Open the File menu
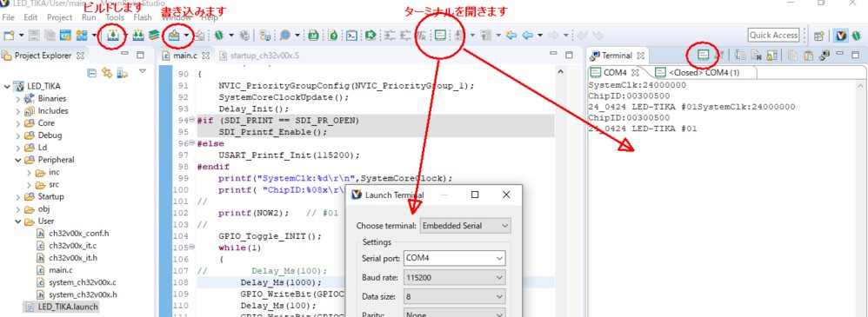 (9, 17)
